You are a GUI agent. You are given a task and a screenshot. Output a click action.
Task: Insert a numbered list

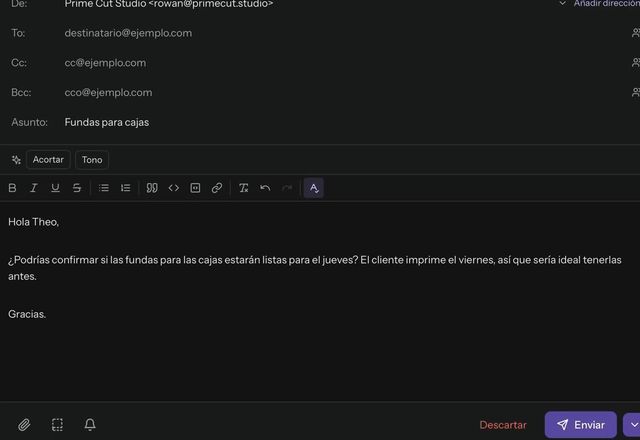(x=125, y=188)
